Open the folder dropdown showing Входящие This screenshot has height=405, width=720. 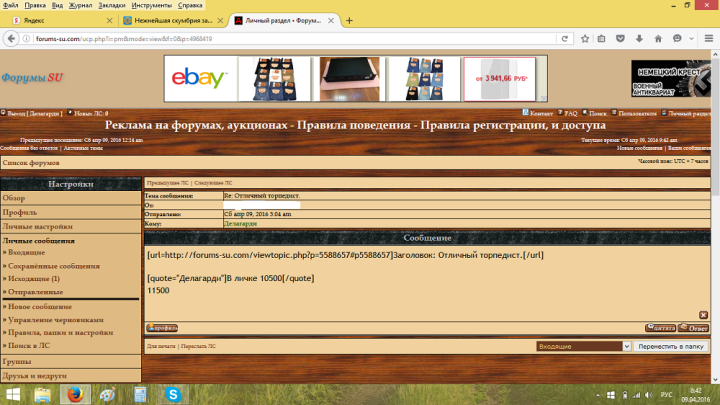[x=581, y=346]
